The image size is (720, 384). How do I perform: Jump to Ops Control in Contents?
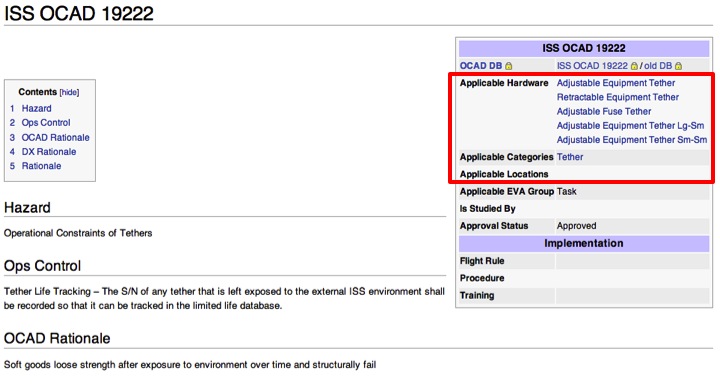coord(46,123)
